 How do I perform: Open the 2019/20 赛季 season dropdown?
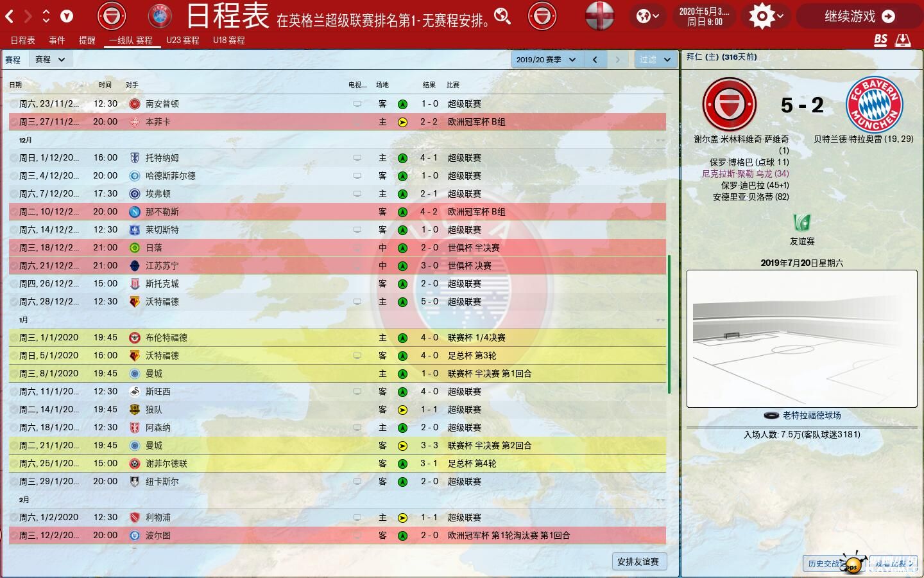(x=546, y=60)
